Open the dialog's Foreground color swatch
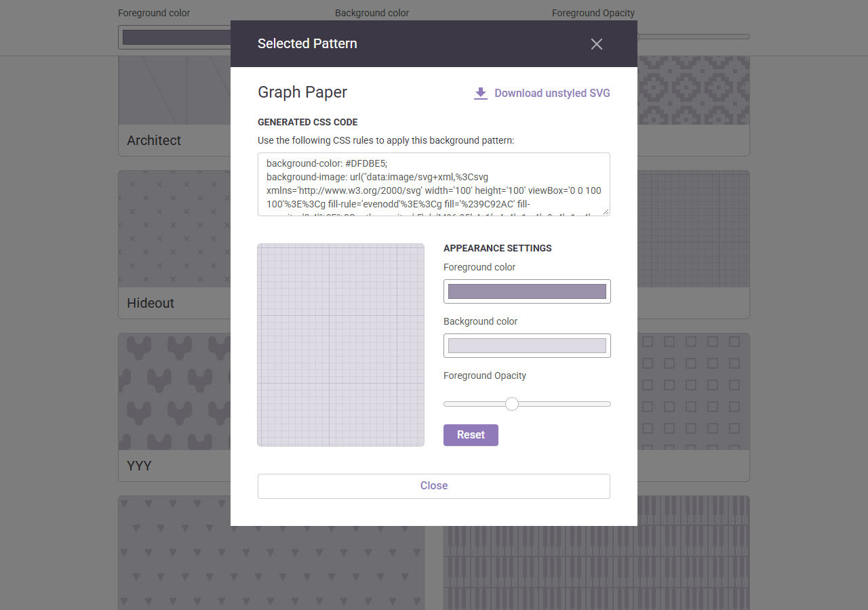Screen dimensions: 868x610 pos(527,291)
